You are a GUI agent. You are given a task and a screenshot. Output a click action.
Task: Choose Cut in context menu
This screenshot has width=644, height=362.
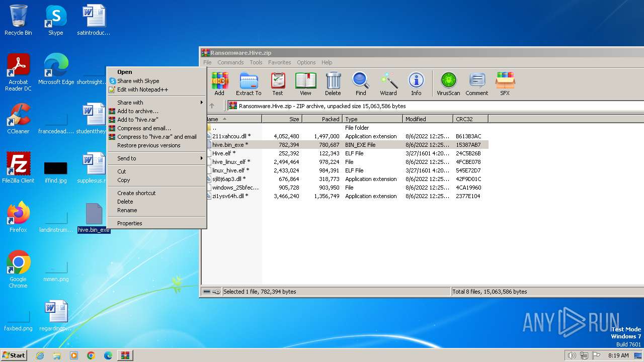click(156, 171)
